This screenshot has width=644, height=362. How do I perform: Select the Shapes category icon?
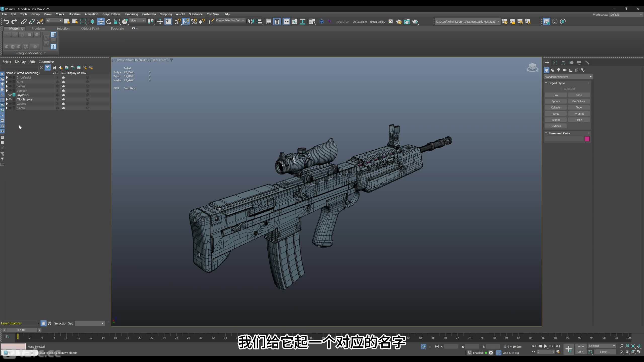point(553,70)
